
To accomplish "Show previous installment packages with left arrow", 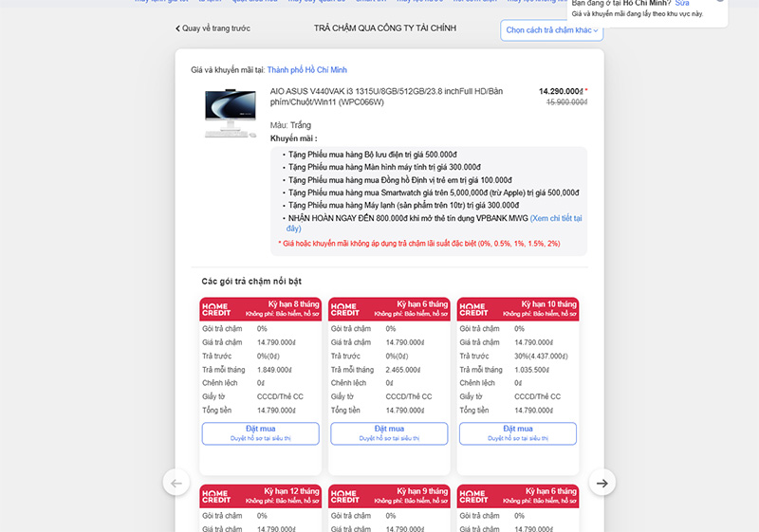I will click(x=176, y=483).
